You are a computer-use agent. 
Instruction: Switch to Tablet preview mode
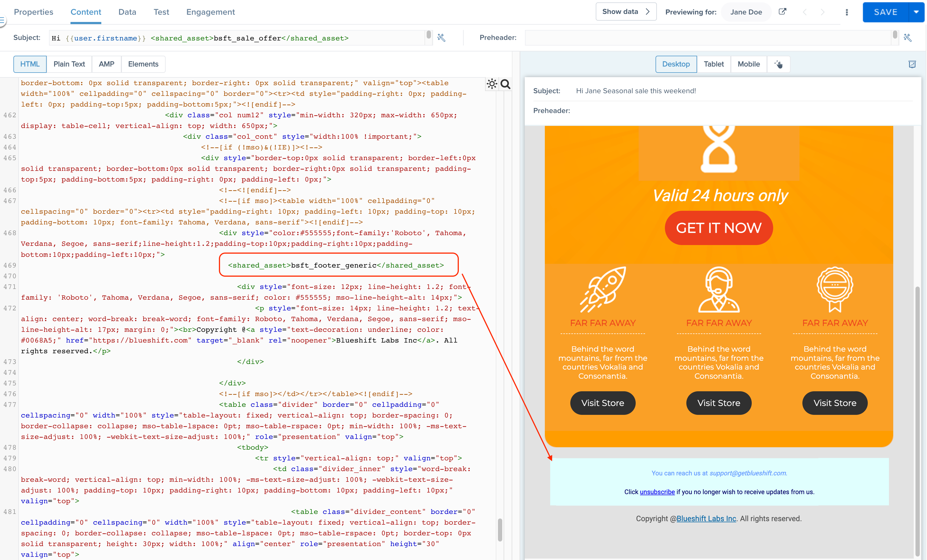click(714, 64)
